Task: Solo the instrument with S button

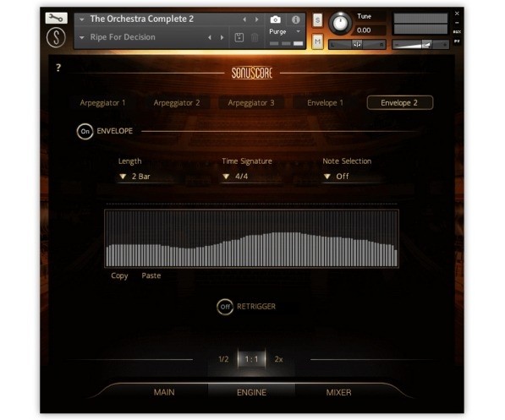Action: (317, 20)
